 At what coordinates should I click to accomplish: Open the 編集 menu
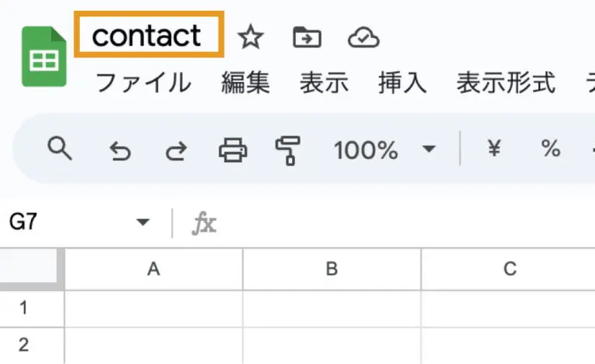[x=245, y=82]
